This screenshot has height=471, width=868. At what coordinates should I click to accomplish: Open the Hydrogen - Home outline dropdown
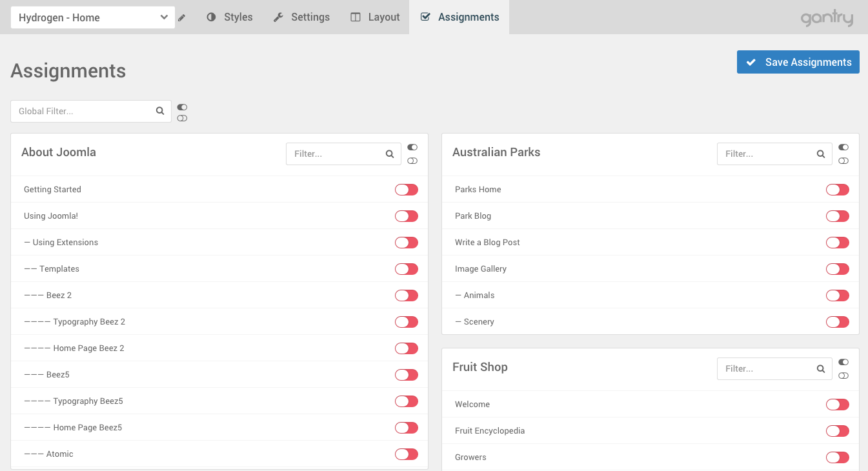[92, 17]
